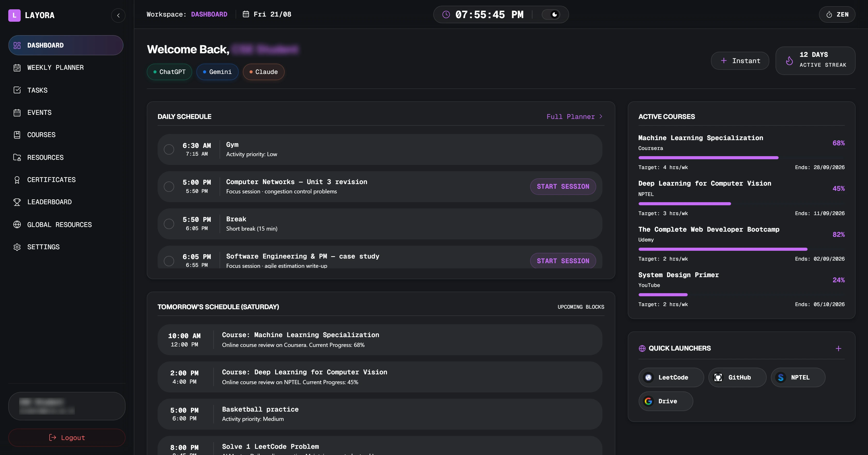This screenshot has height=455, width=868.
Task: Open Events from the sidebar
Action: [66, 112]
